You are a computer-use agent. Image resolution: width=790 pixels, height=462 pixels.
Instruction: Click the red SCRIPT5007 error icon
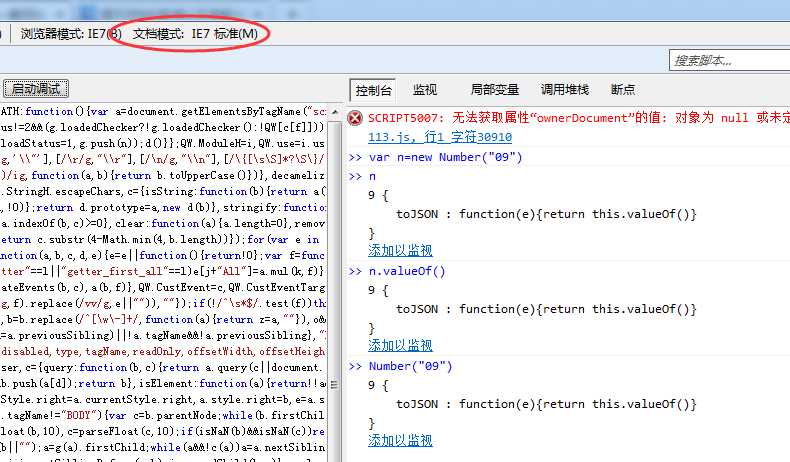[x=355, y=118]
